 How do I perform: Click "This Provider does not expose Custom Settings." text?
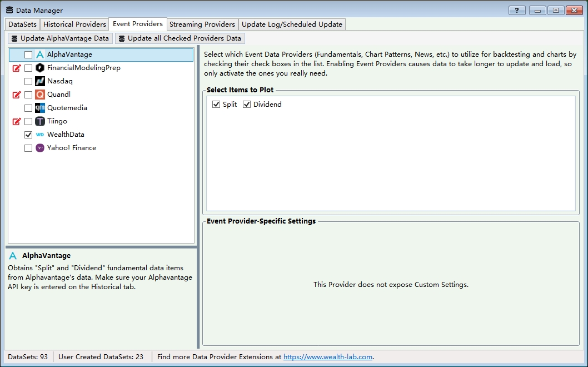[391, 285]
